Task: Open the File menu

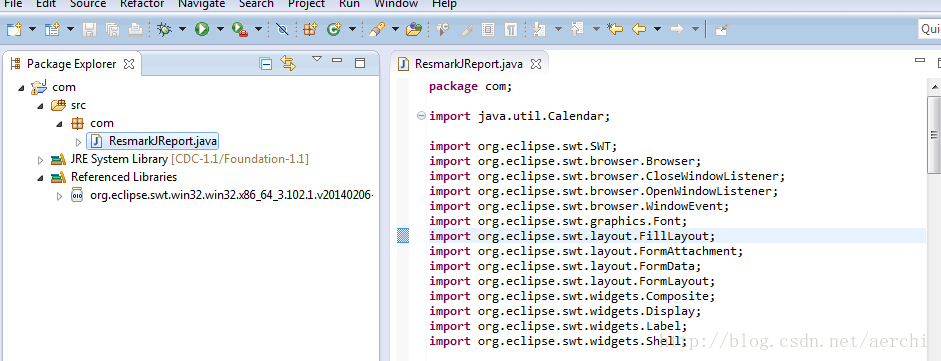Action: tap(13, 4)
